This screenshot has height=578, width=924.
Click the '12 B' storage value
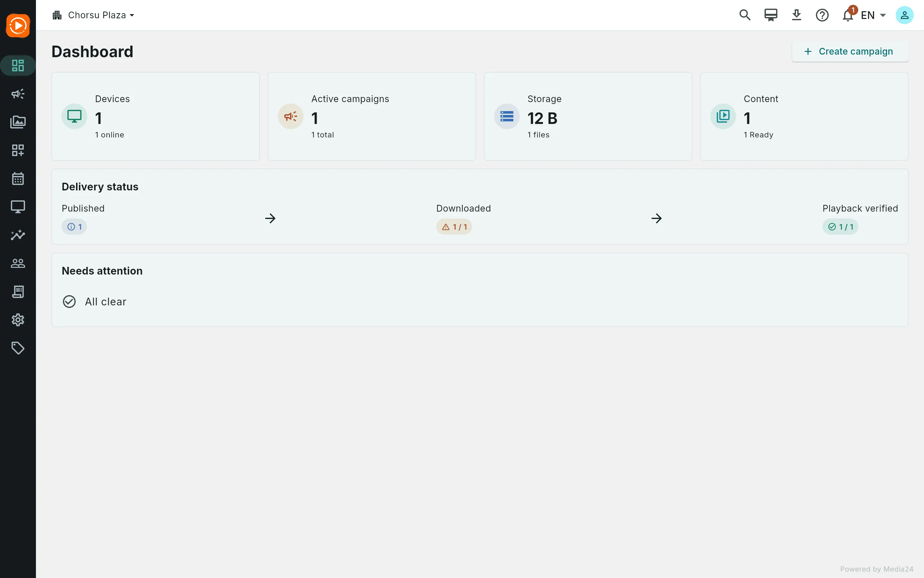pyautogui.click(x=542, y=118)
